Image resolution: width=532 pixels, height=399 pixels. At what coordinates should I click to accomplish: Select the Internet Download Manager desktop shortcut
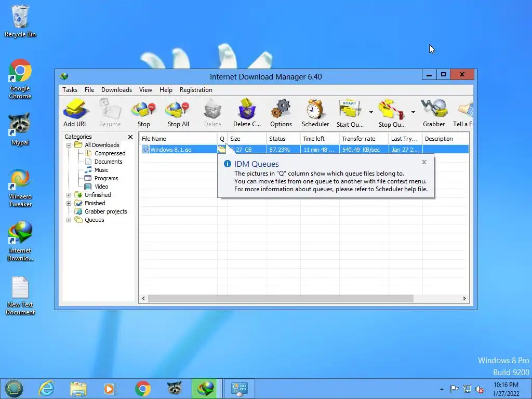(20, 241)
